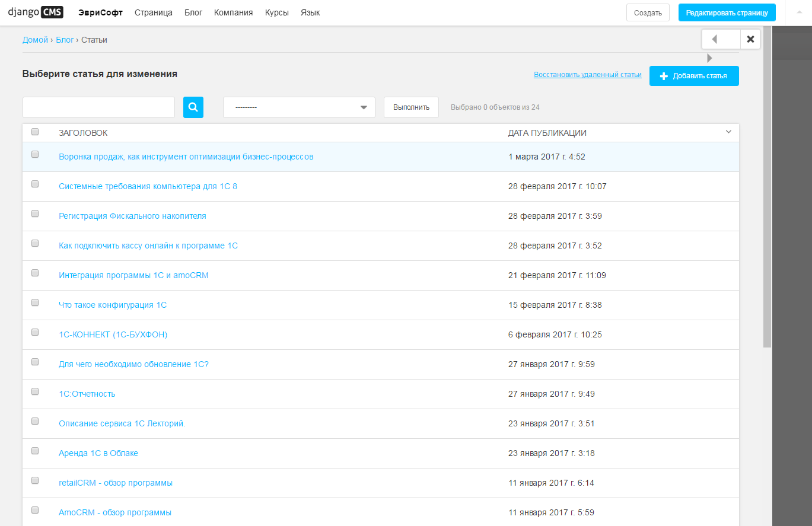Screen dimensions: 812x526
Task: Open Интеграция программы 1С и amoCRM article
Action: [133, 275]
